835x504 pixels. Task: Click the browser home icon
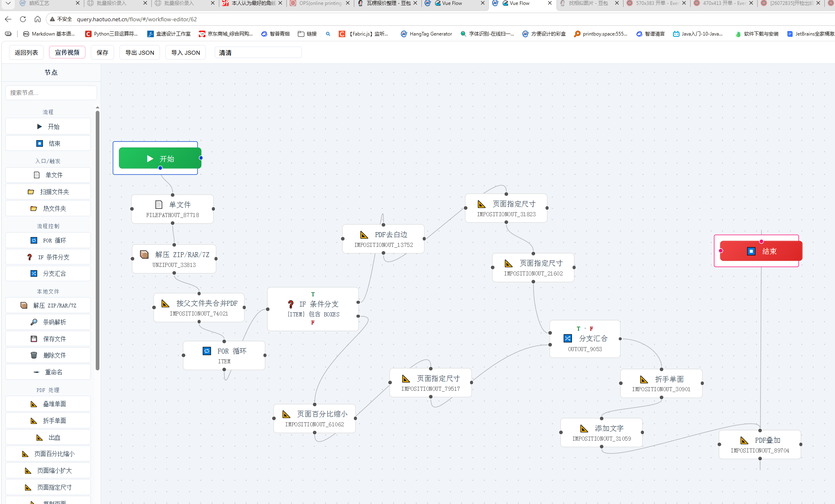tap(38, 19)
